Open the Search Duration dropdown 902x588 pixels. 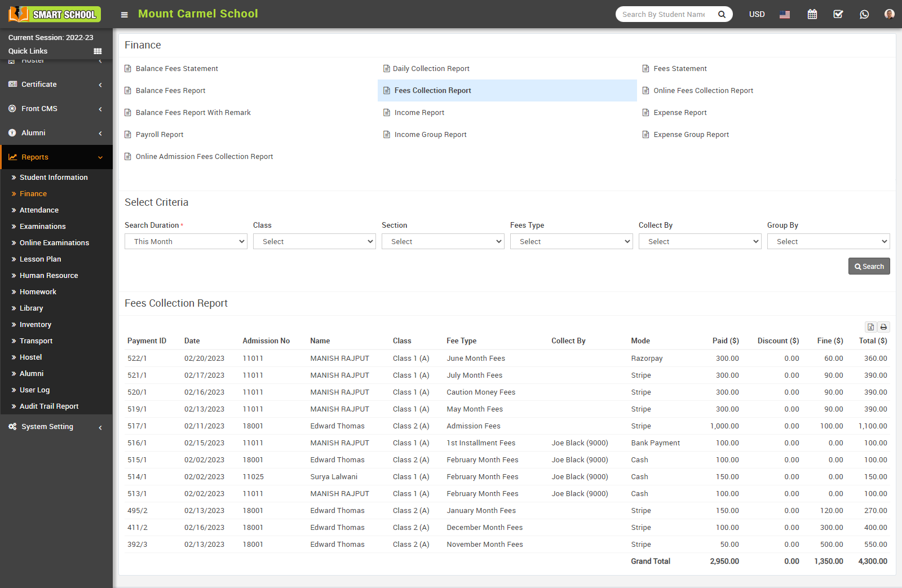pos(185,241)
